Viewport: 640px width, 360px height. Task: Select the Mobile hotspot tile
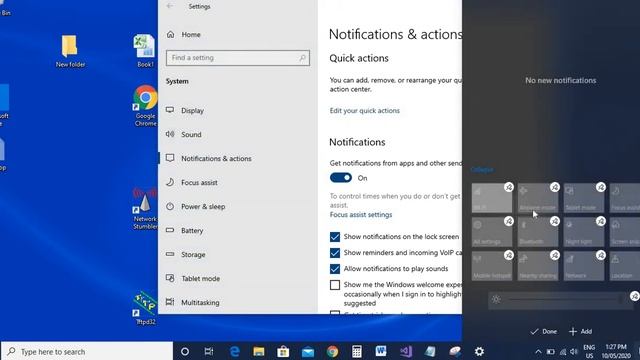coord(492,266)
